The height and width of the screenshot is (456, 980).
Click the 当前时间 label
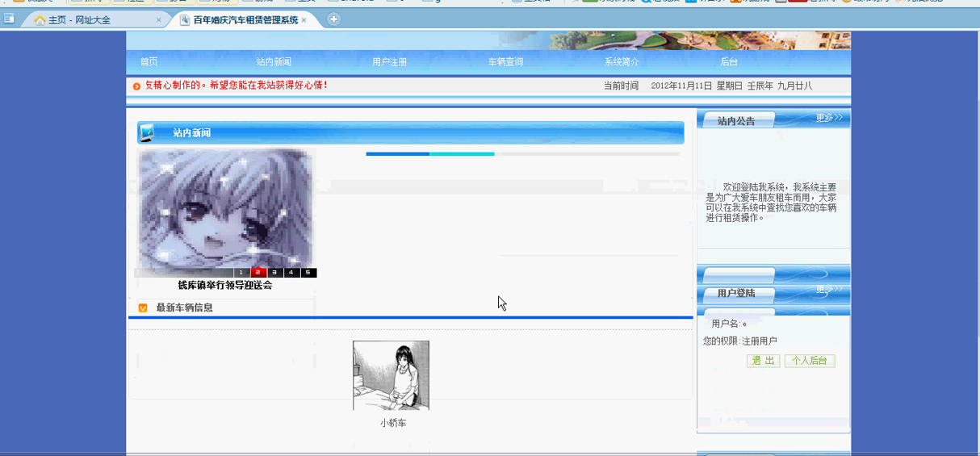[x=621, y=86]
